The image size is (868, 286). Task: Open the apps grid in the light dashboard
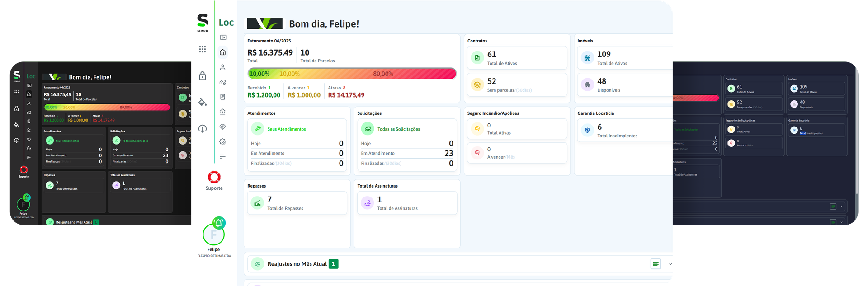(x=203, y=49)
